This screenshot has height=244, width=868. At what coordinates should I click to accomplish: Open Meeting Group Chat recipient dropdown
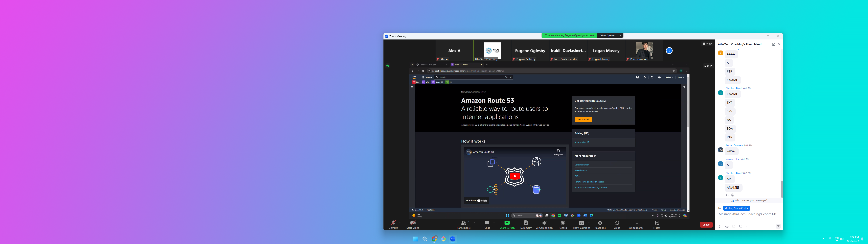click(736, 208)
